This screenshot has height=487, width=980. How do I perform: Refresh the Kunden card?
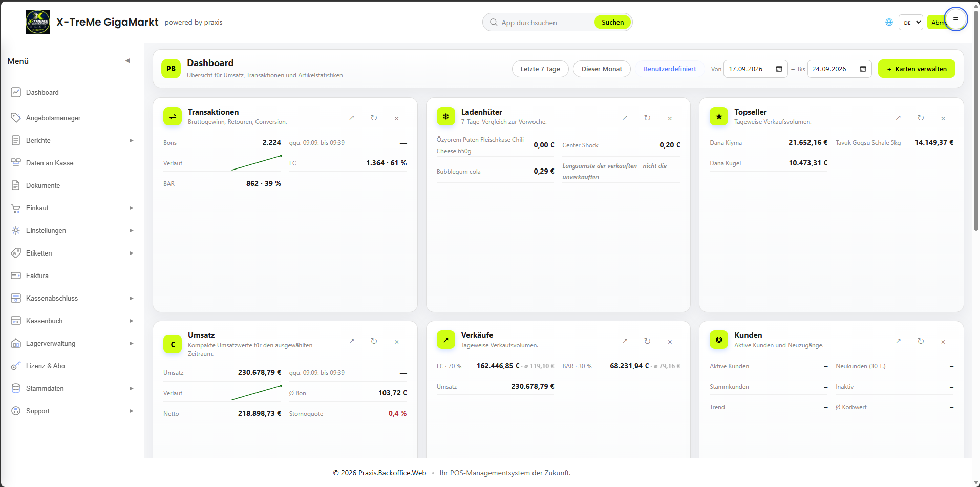point(921,341)
